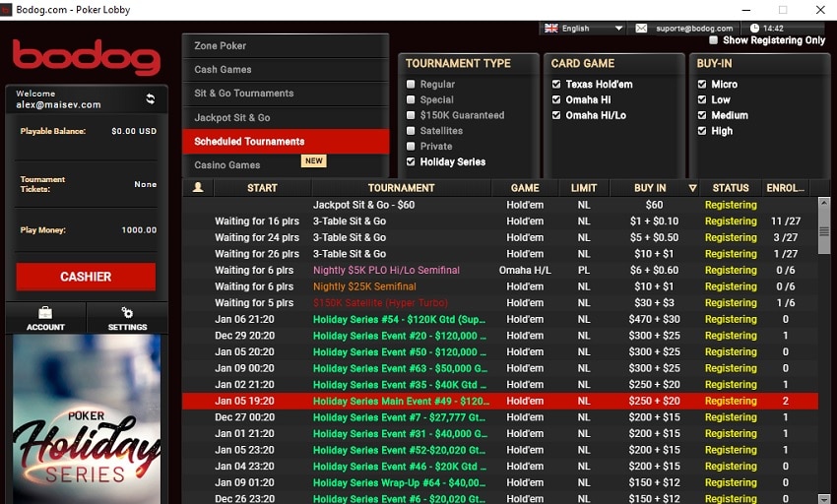837x504 pixels.
Task: Enable the Private tournaments checkbox
Action: point(411,146)
